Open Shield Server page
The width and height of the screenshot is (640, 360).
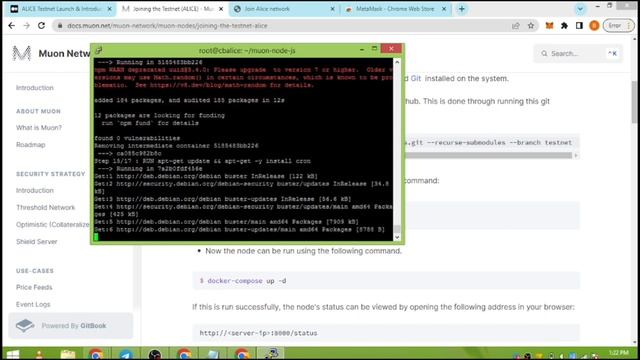click(37, 242)
